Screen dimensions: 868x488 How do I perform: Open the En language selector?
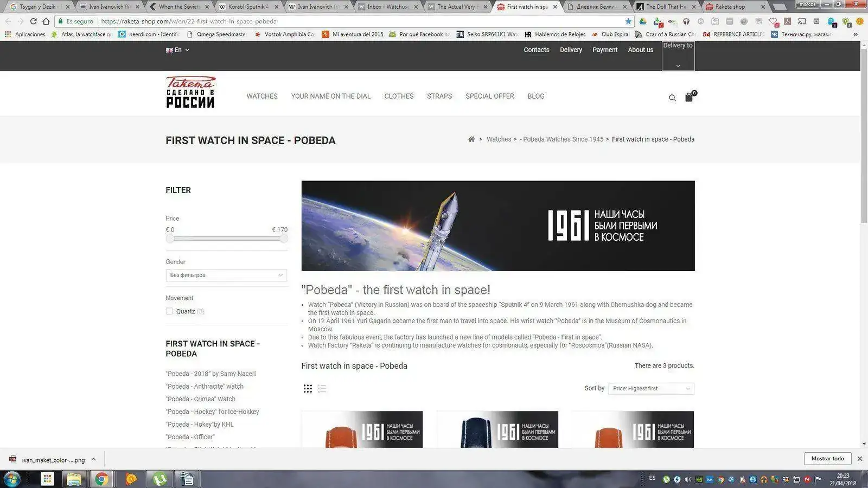[177, 50]
